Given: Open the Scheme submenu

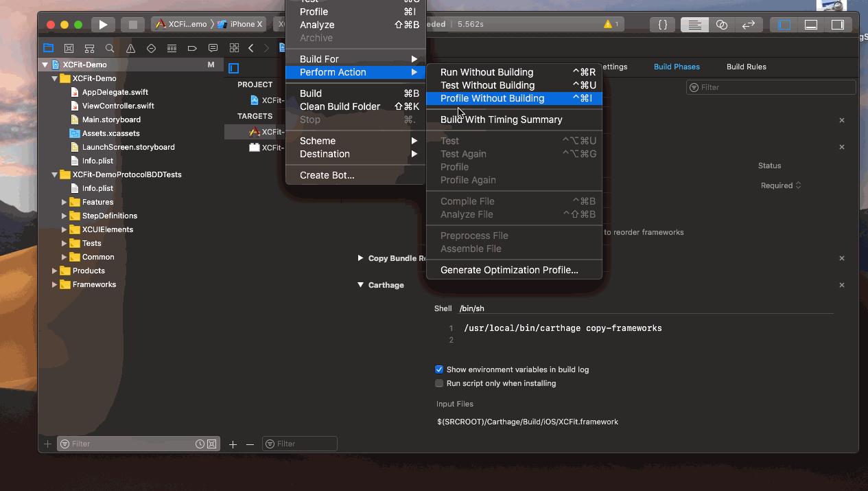Looking at the screenshot, I should 355,141.
